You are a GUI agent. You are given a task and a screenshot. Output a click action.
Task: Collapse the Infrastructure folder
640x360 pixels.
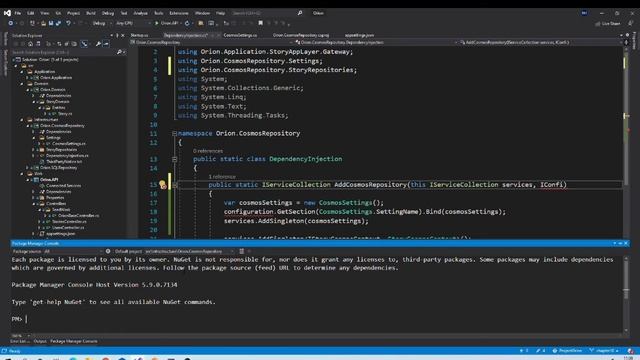[x=22, y=120]
